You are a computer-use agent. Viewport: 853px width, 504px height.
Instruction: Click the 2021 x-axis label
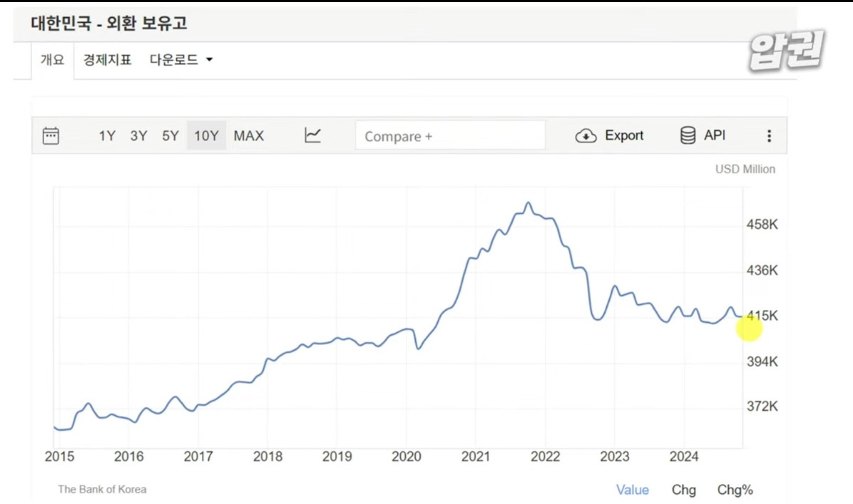tap(476, 456)
